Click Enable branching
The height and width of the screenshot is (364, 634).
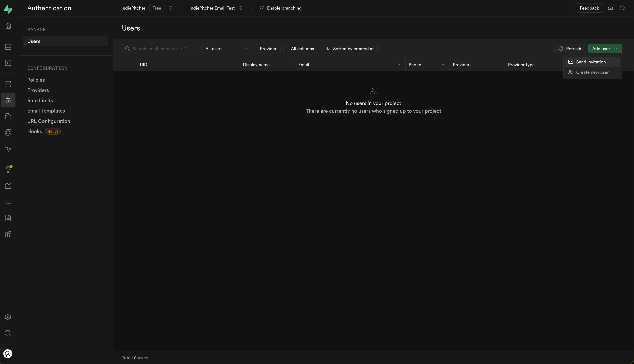pyautogui.click(x=284, y=8)
